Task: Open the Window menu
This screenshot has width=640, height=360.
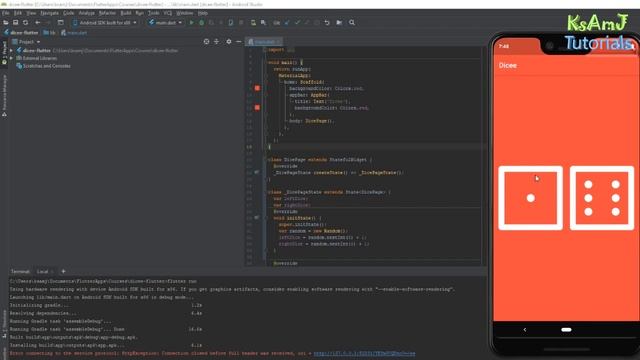Action: (x=184, y=13)
